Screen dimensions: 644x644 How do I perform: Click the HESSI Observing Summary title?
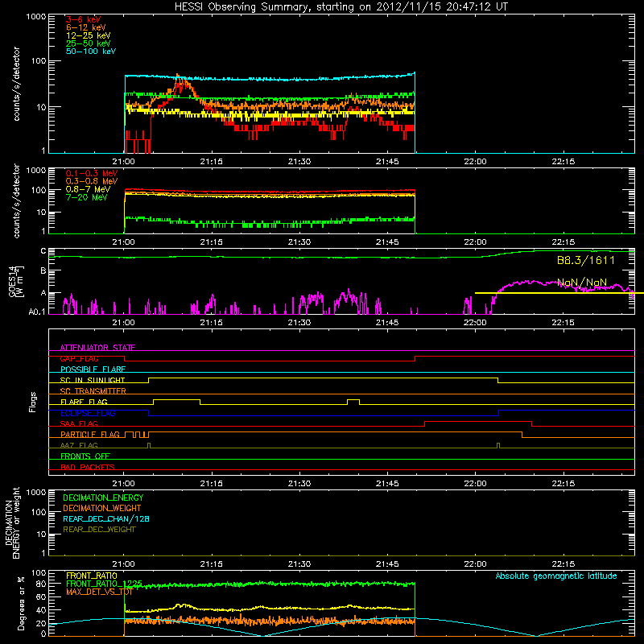[x=341, y=7]
